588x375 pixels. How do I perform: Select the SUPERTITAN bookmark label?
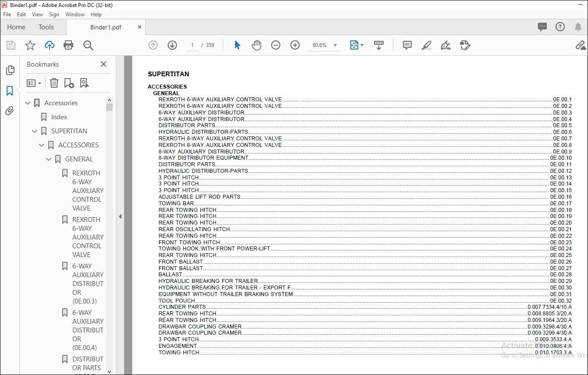coord(69,131)
